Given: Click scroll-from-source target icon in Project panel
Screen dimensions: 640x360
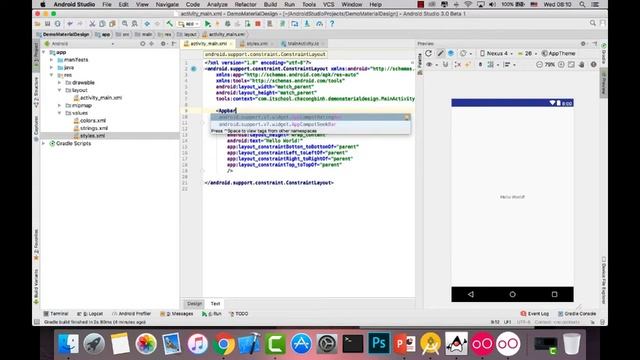Looking at the screenshot, I should 142,44.
